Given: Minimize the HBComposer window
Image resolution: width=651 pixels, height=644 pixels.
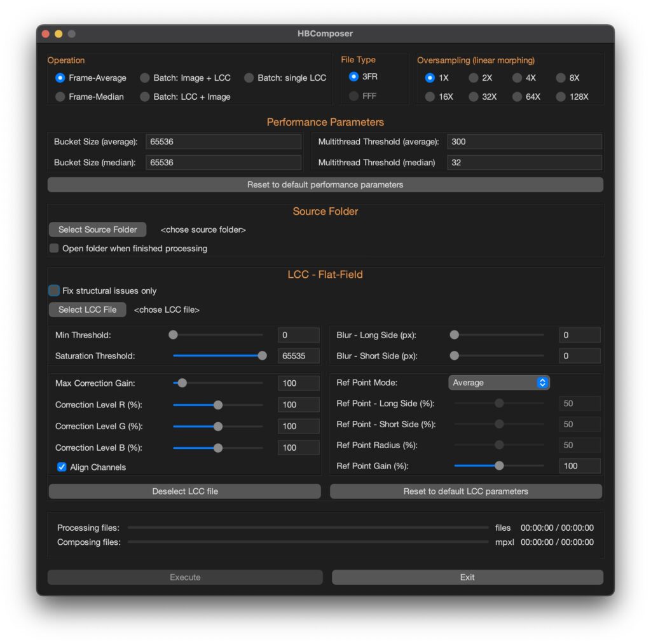Looking at the screenshot, I should point(58,34).
